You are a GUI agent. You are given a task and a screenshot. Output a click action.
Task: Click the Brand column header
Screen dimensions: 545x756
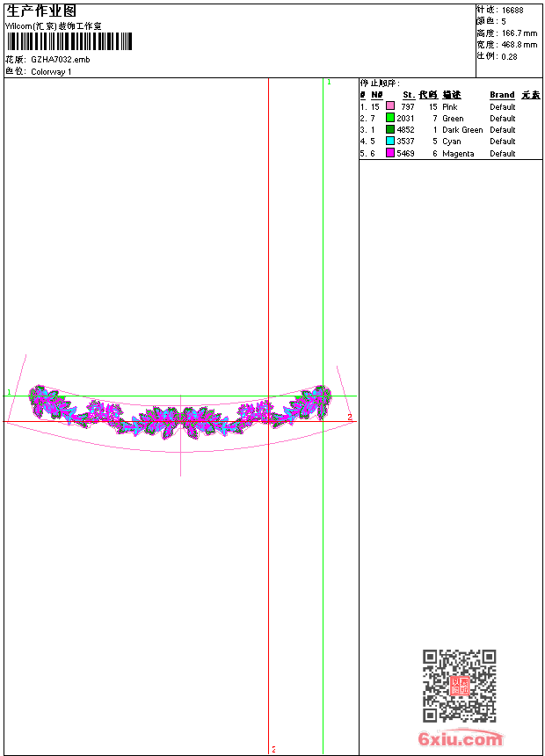(502, 95)
